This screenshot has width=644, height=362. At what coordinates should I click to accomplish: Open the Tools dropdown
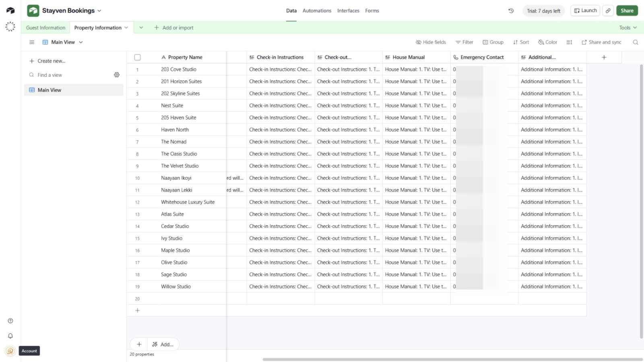[628, 28]
